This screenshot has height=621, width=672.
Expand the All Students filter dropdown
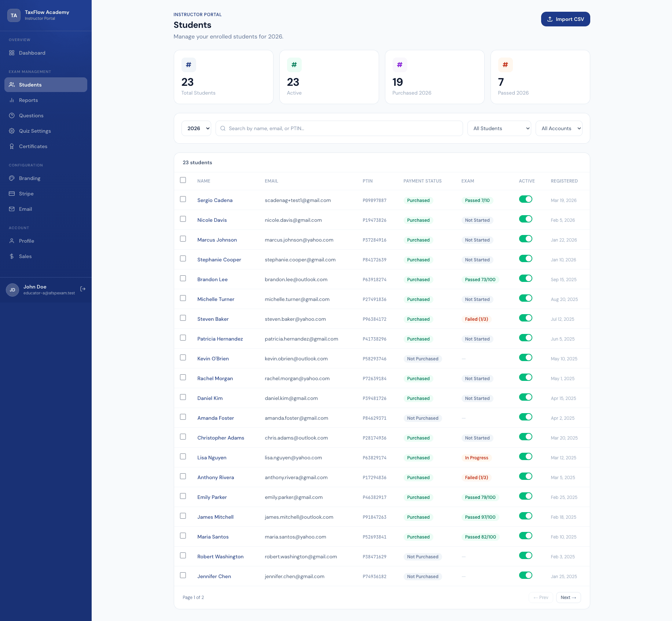pyautogui.click(x=499, y=128)
